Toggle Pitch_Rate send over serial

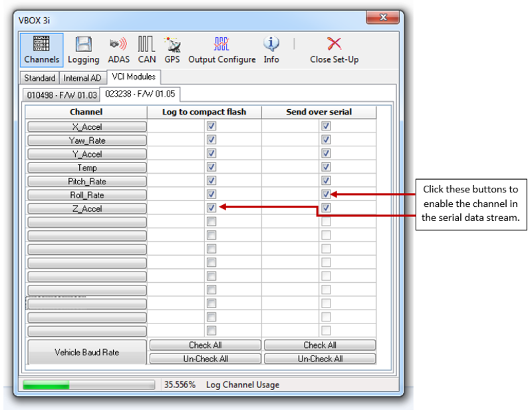[326, 180]
